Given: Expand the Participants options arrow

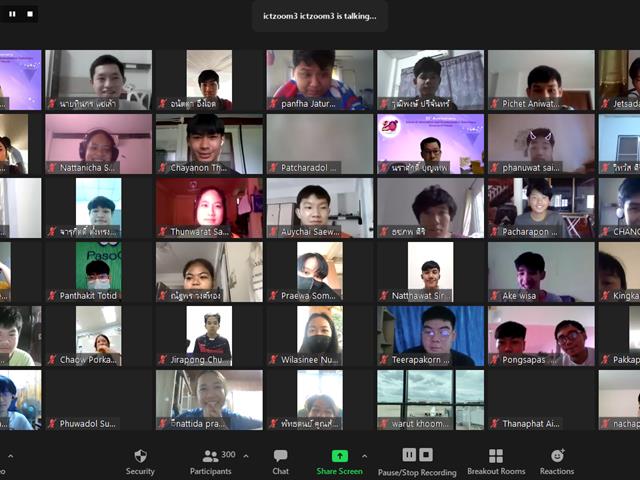Looking at the screenshot, I should [x=246, y=456].
